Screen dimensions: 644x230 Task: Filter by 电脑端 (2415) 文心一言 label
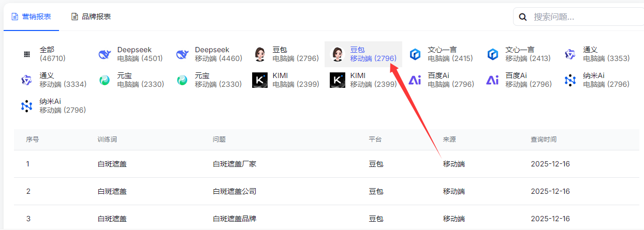(450, 58)
